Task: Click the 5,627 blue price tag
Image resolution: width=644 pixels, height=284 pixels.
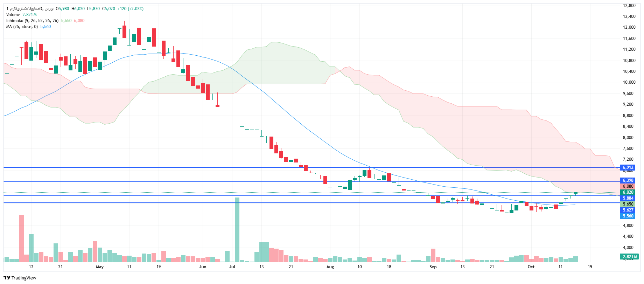Action: click(628, 210)
